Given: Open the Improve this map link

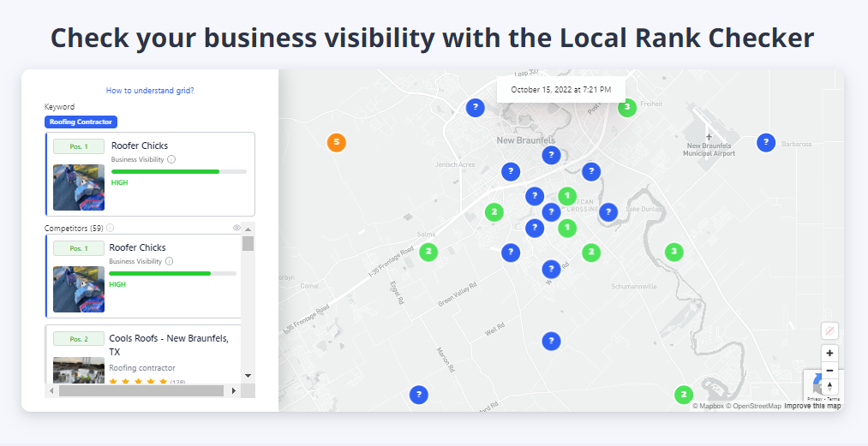Looking at the screenshot, I should point(812,406).
